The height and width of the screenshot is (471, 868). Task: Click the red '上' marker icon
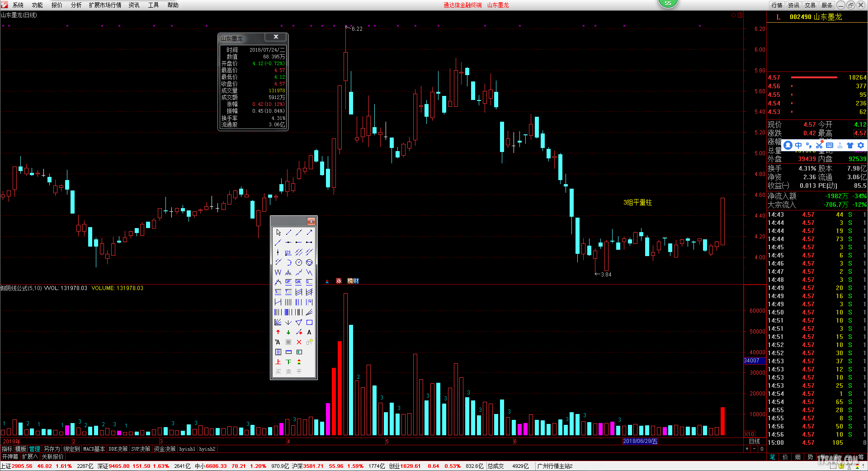[278, 362]
